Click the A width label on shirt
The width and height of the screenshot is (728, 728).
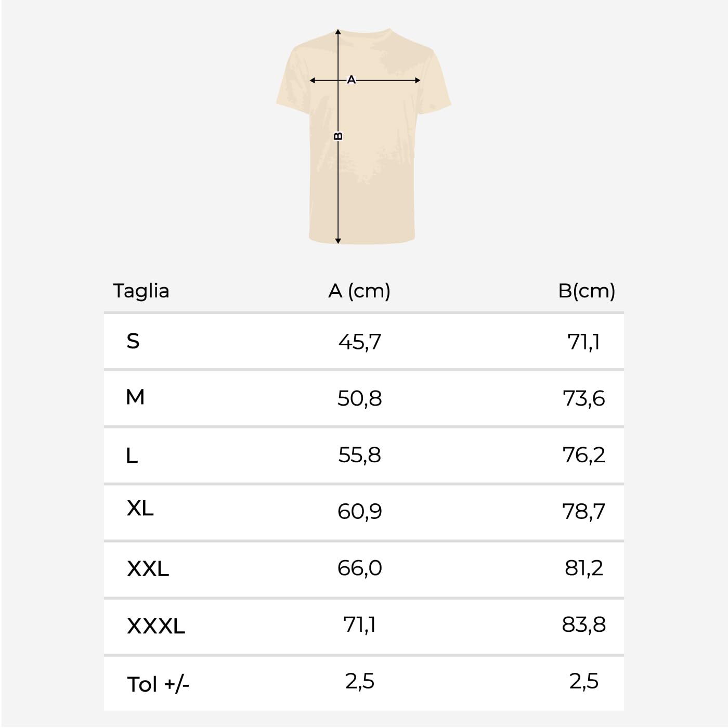click(352, 80)
